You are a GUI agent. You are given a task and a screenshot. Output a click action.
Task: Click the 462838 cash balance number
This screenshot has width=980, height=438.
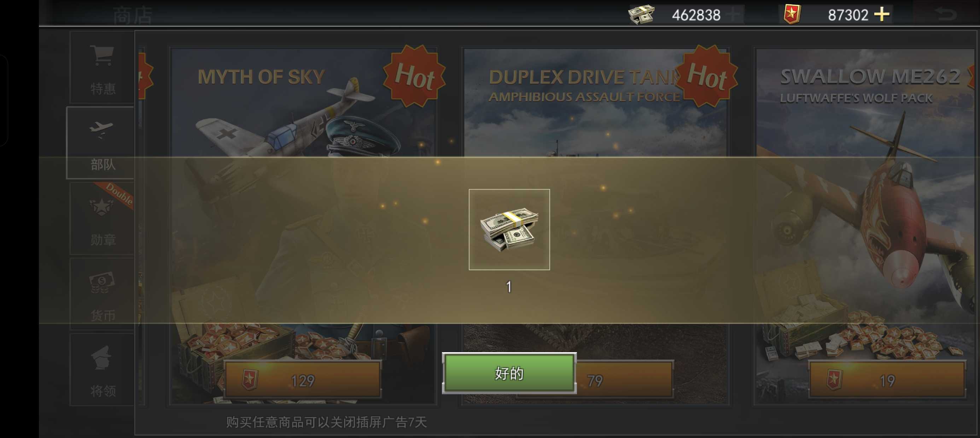[x=696, y=15]
